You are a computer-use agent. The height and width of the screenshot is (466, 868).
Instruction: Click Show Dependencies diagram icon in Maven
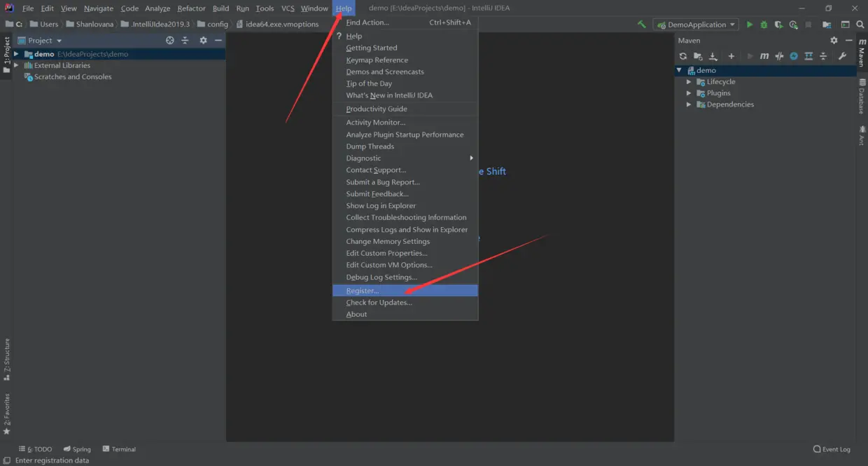pyautogui.click(x=808, y=56)
